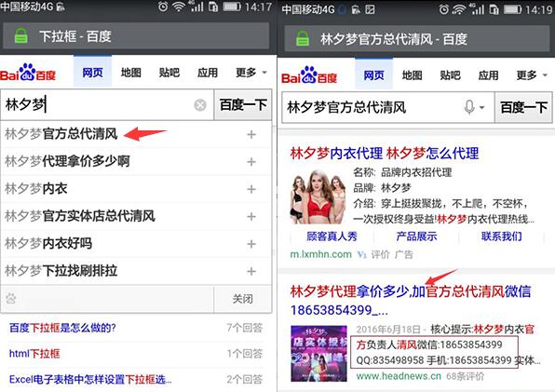The width and height of the screenshot is (555, 392).
Task: Tap voice search microphone icon
Action: coord(469,107)
